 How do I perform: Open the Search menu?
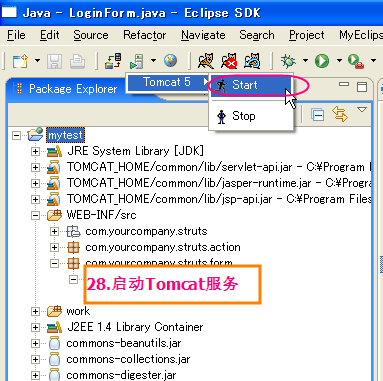[257, 35]
